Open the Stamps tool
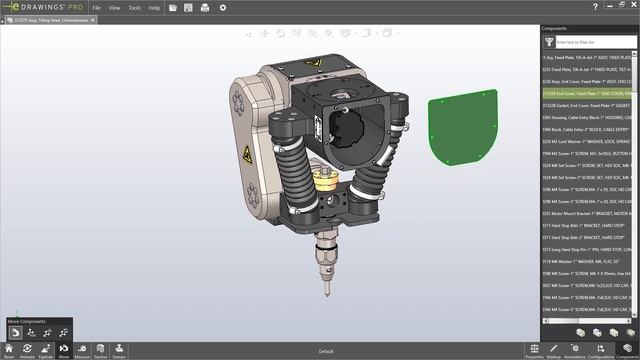 (119, 351)
